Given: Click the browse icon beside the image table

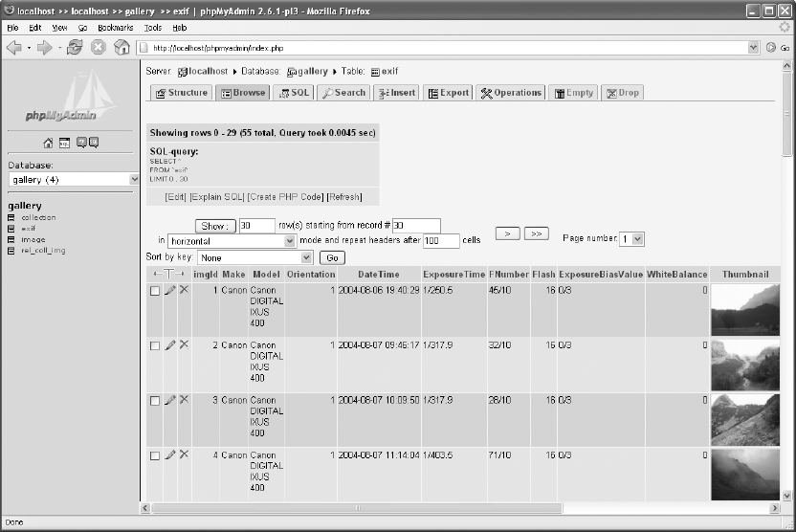Looking at the screenshot, I should click(11, 239).
